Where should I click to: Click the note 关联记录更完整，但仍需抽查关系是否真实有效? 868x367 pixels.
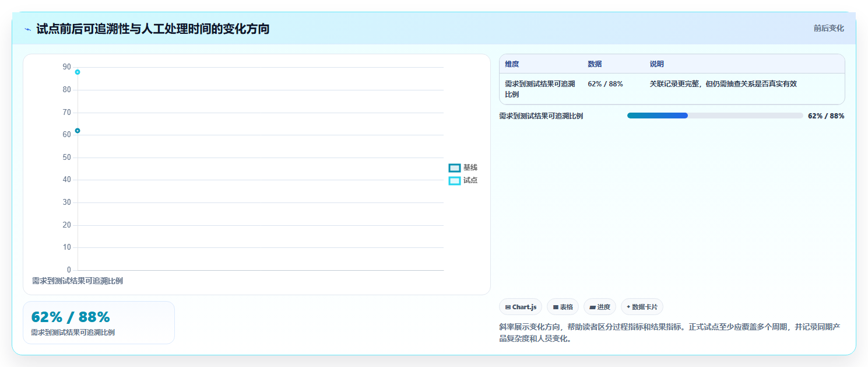pos(723,84)
